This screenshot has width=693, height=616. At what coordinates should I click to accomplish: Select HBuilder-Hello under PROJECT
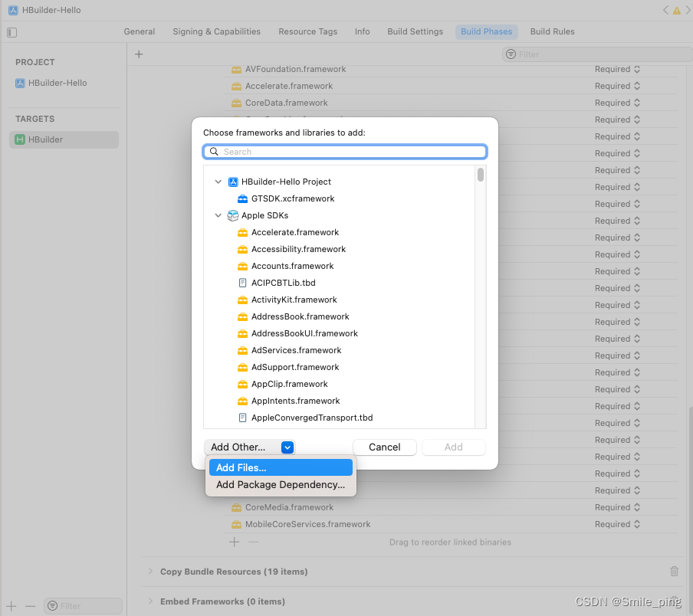point(57,83)
